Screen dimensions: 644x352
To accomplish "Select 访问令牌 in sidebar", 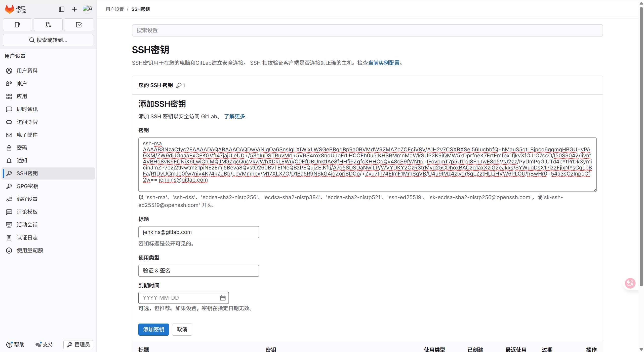I will pyautogui.click(x=27, y=122).
